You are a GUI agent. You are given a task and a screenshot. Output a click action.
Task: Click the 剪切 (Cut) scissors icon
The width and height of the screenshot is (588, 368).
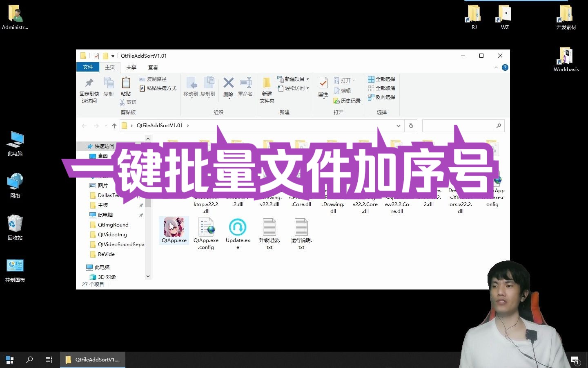(123, 102)
